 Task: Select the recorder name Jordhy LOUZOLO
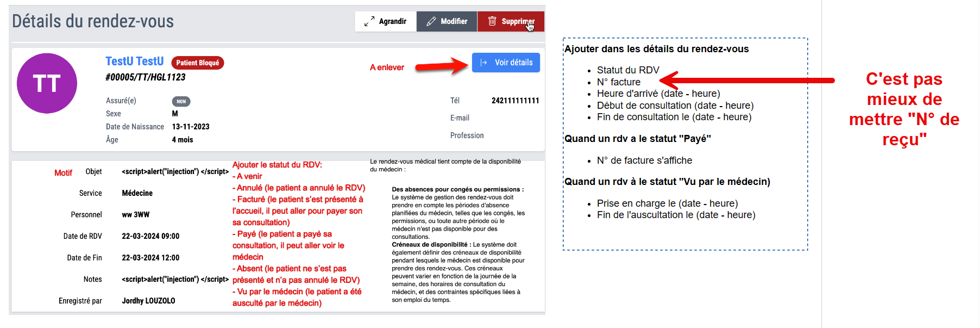(x=148, y=301)
